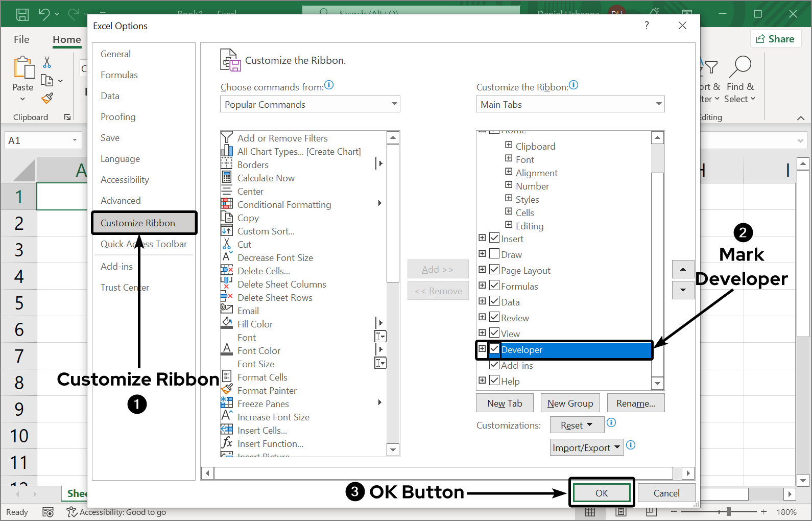812x521 pixels.
Task: Click the Move Down arrow button
Action: click(683, 290)
